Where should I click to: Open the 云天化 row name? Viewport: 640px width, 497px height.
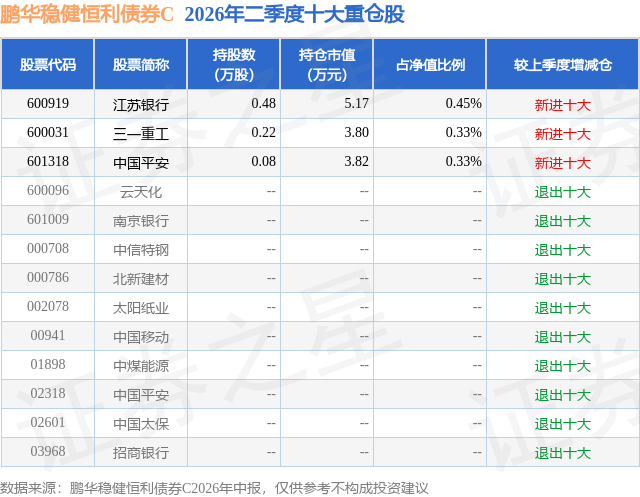[x=141, y=191]
